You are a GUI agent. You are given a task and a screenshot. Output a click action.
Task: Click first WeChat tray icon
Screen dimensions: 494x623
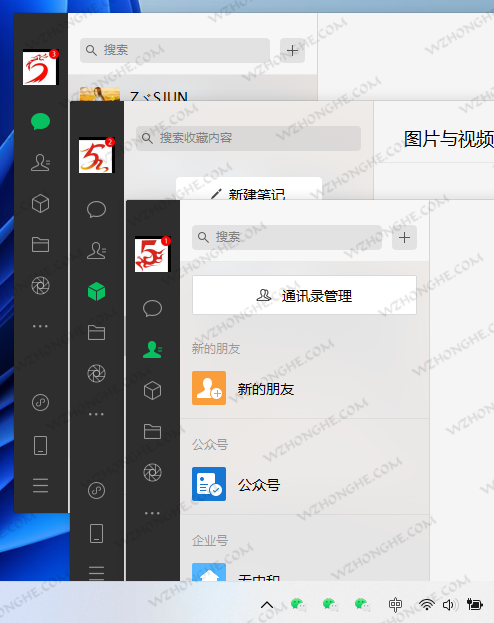pyautogui.click(x=298, y=605)
